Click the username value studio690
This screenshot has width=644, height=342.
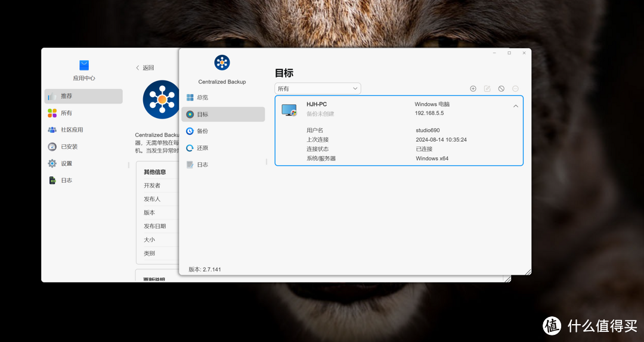428,130
